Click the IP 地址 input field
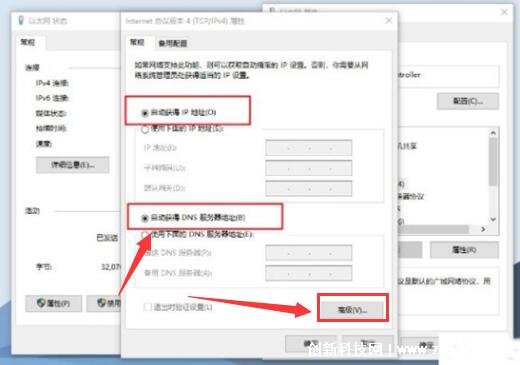 click(309, 148)
